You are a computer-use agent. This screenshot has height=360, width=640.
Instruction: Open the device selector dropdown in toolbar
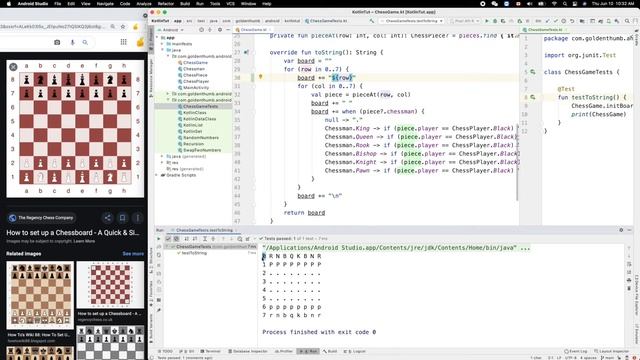tap(464, 21)
